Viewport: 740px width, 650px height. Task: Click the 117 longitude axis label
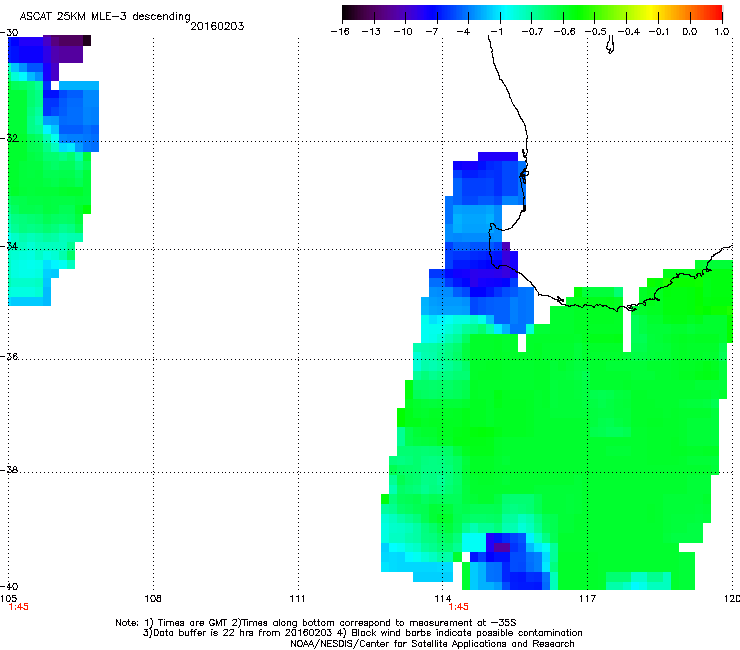pyautogui.click(x=588, y=599)
